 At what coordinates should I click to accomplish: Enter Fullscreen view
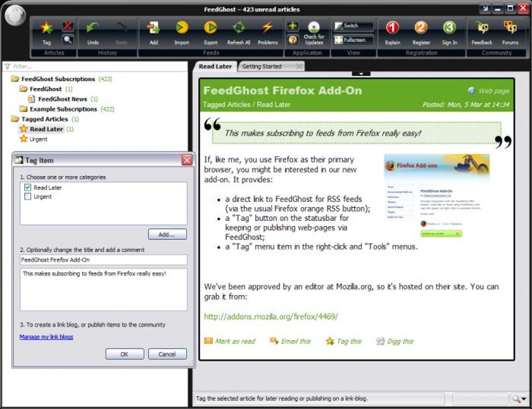pos(353,40)
